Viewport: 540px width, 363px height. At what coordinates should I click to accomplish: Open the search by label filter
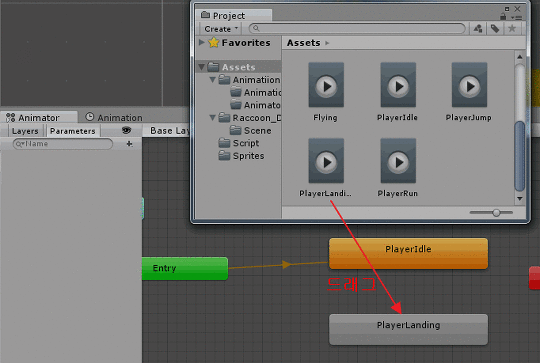[x=495, y=29]
